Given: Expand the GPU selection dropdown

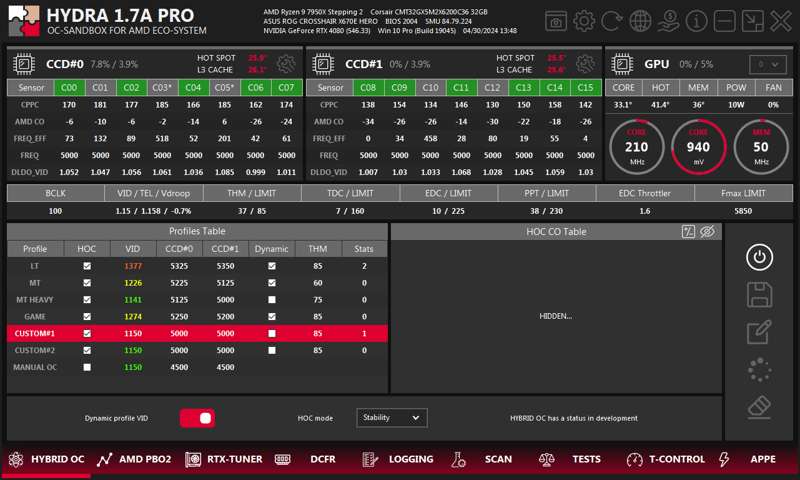Looking at the screenshot, I should [768, 64].
